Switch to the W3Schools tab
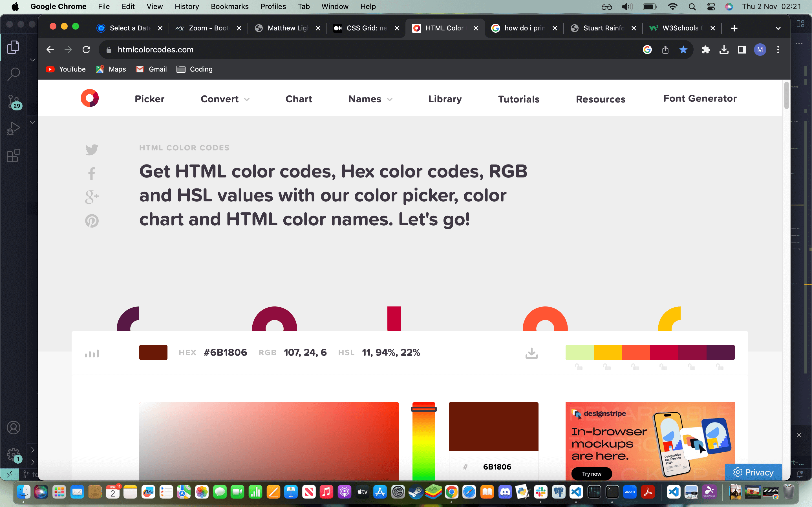The height and width of the screenshot is (507, 812). [x=680, y=28]
